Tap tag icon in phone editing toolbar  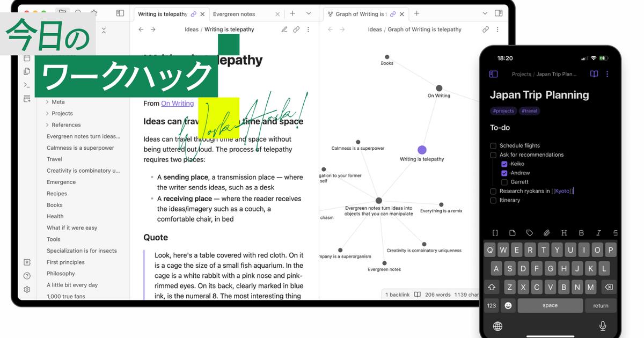[x=530, y=233]
